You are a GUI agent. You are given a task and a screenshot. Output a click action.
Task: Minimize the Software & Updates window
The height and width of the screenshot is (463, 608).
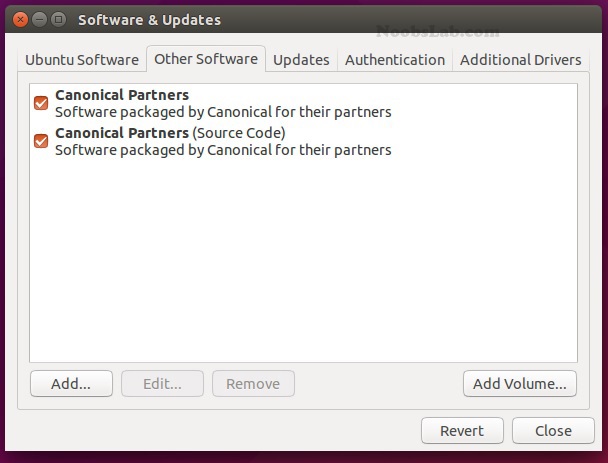click(x=39, y=19)
